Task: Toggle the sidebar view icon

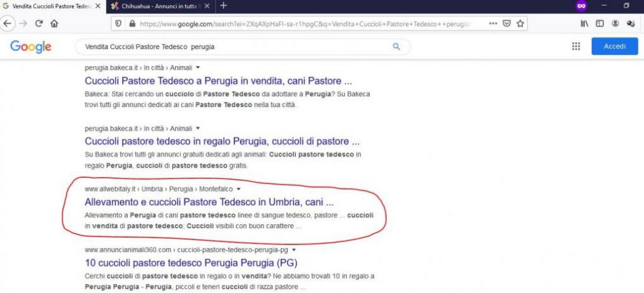Action: click(x=600, y=24)
